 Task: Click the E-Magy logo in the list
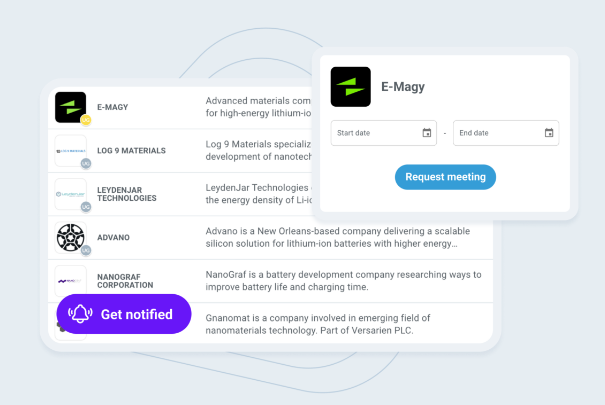click(x=70, y=107)
